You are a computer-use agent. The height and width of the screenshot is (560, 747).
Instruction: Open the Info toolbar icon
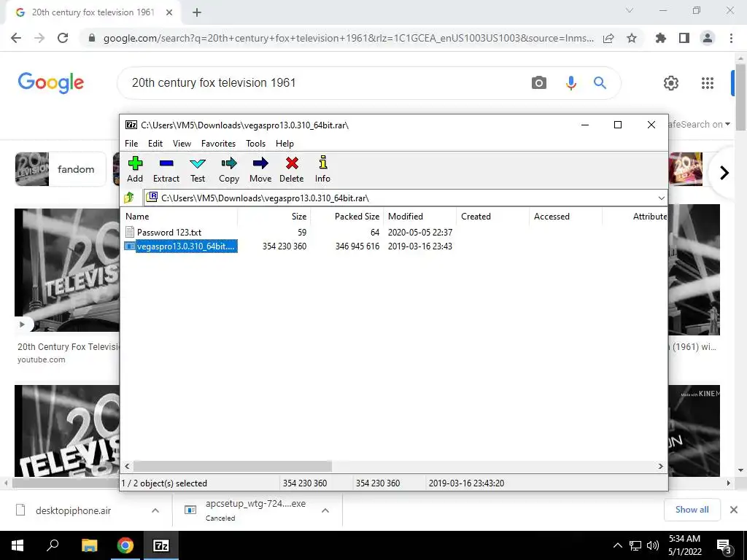click(322, 169)
